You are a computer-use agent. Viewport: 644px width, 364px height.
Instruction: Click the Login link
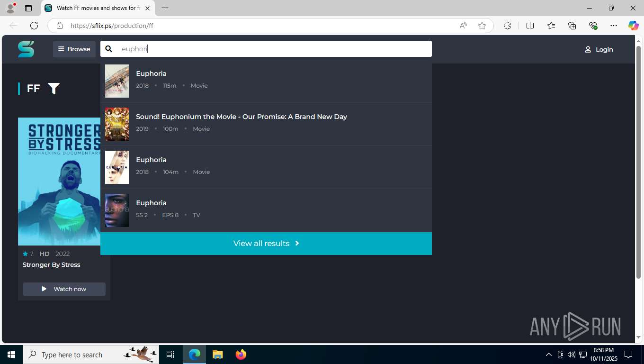click(599, 49)
